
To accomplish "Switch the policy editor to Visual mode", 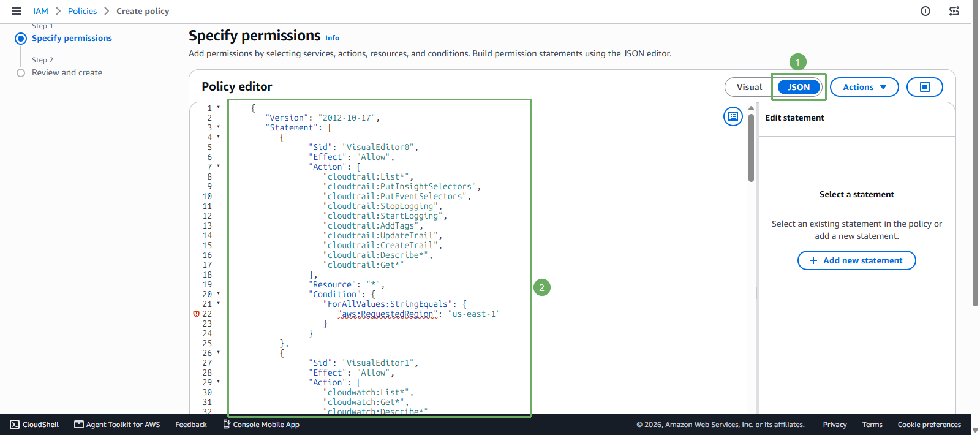I will 749,87.
